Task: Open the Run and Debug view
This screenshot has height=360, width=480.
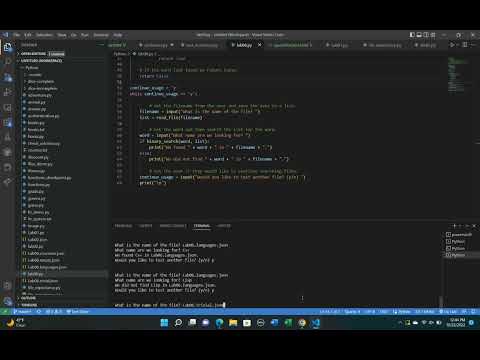Action: point(8,92)
